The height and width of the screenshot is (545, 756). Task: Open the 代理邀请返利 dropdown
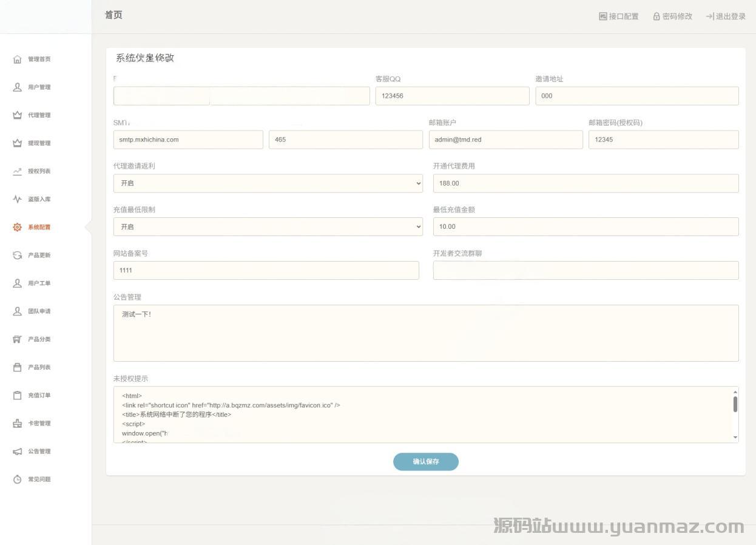tap(268, 183)
